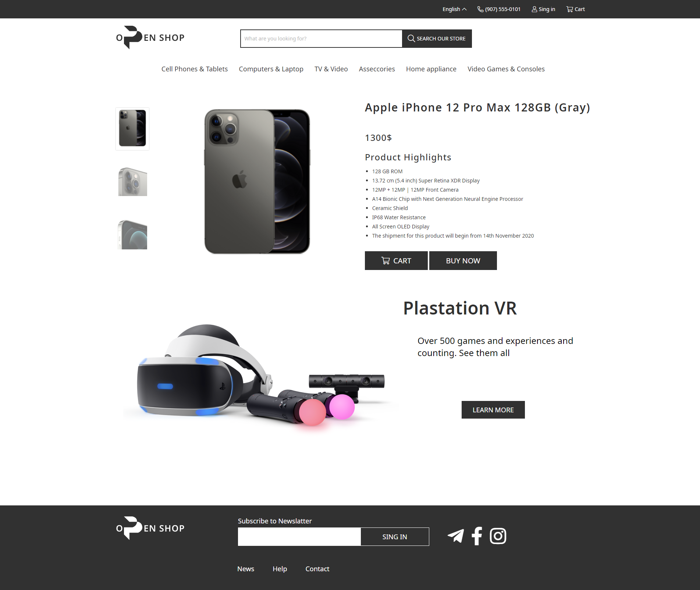Open the Facebook icon in footer
This screenshot has height=590, width=700.
pos(477,536)
